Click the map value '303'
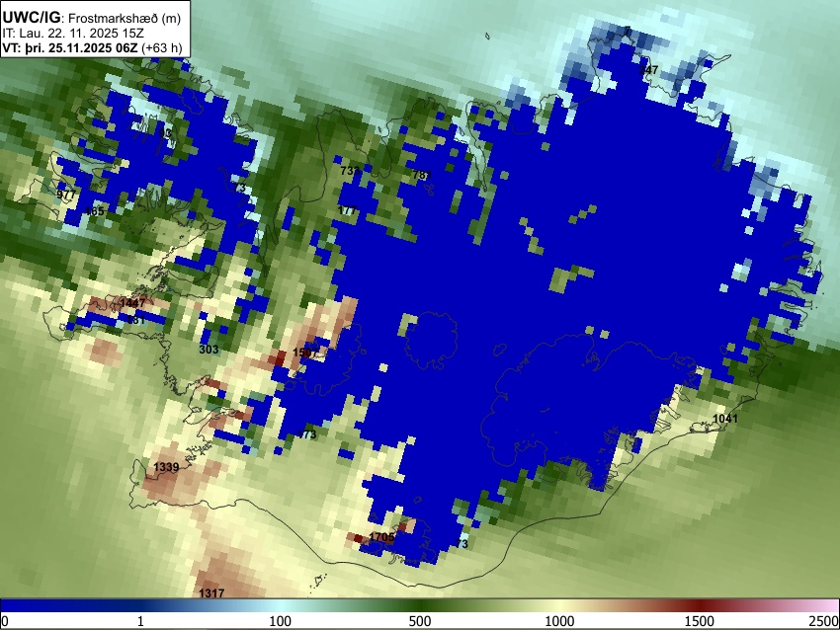This screenshot has width=840, height=630. coord(209,350)
